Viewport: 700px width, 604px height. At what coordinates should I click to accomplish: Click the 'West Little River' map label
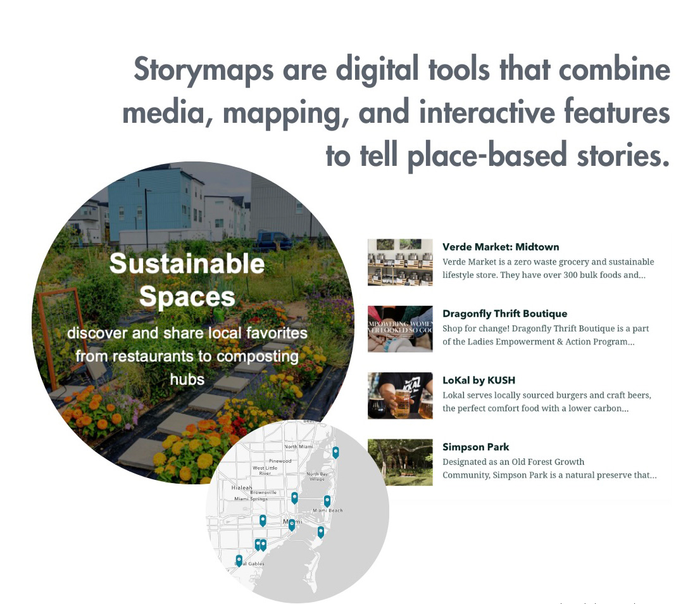click(x=265, y=470)
